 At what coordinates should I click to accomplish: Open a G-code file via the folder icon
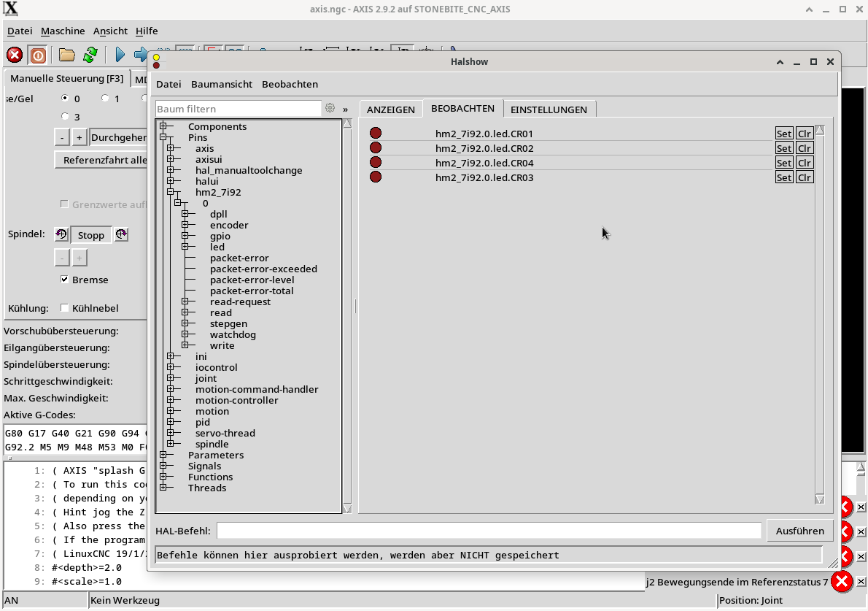point(67,55)
